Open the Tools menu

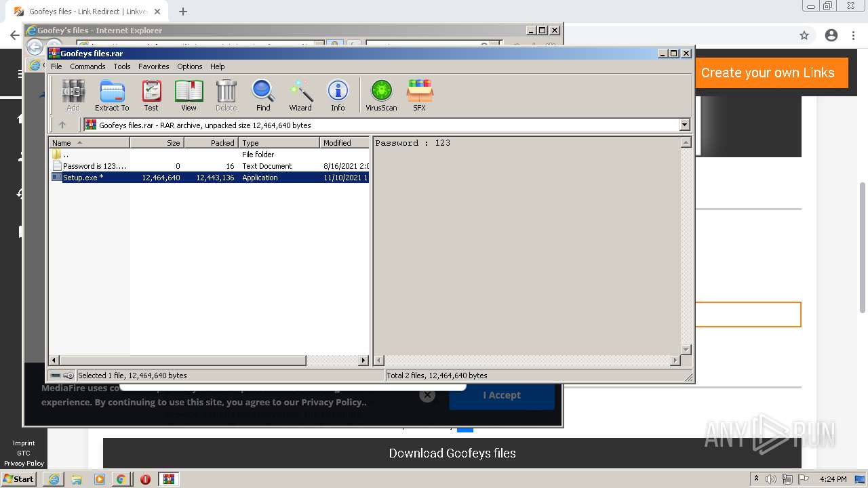pyautogui.click(x=122, y=66)
